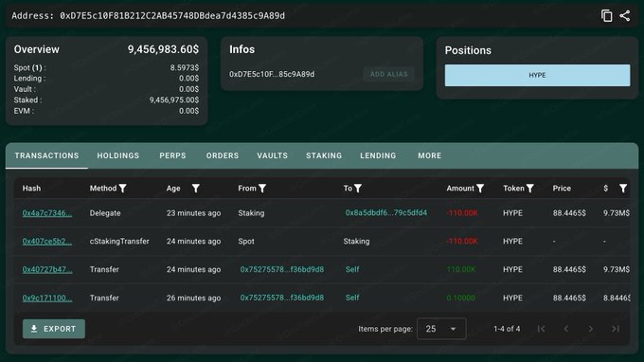The height and width of the screenshot is (362, 644).
Task: Filter the Token column
Action: click(529, 189)
